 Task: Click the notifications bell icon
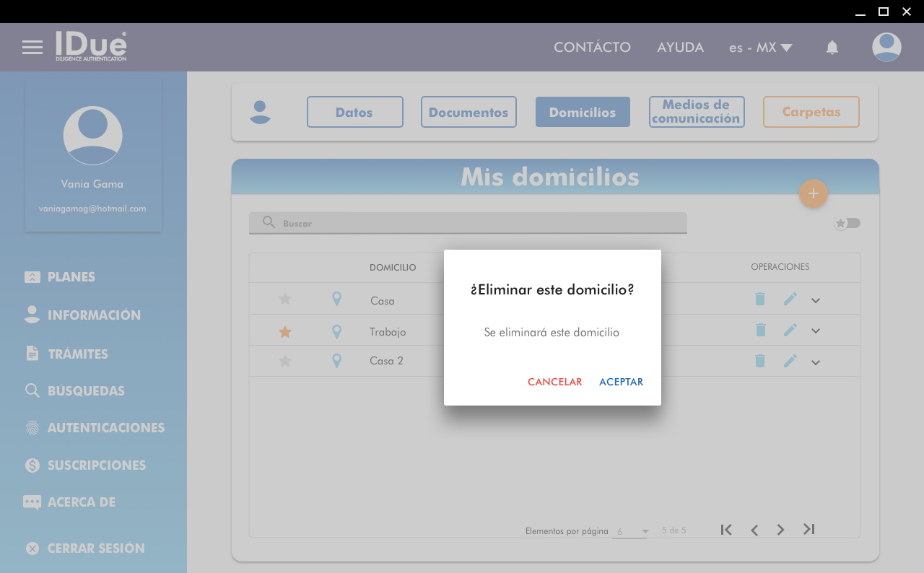(x=832, y=48)
